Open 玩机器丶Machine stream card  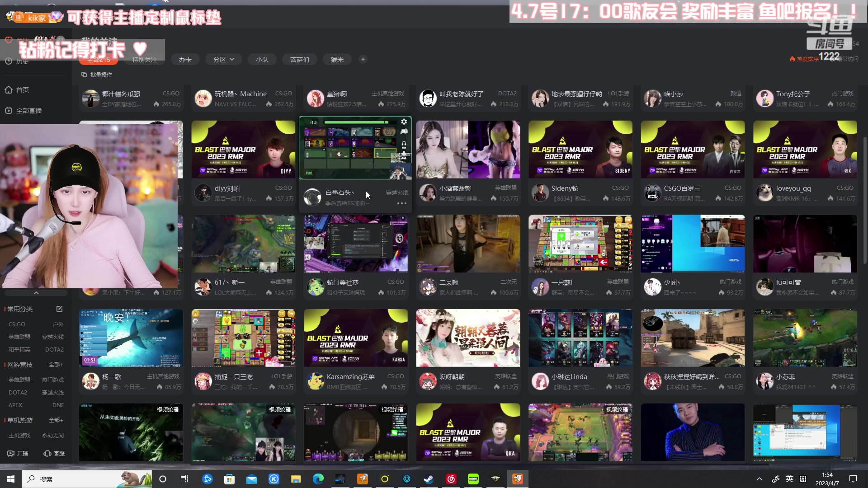(x=243, y=99)
